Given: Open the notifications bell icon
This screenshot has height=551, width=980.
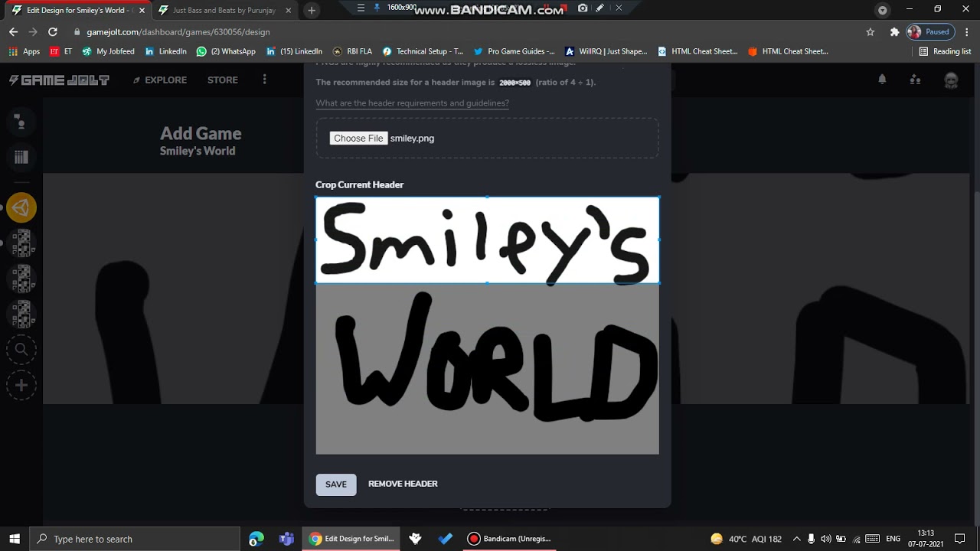Looking at the screenshot, I should click(x=882, y=80).
